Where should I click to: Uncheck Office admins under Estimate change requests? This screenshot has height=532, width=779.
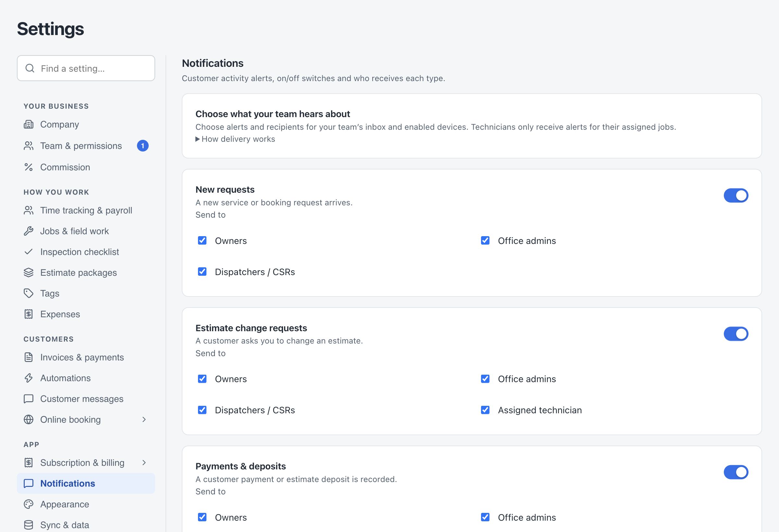click(485, 379)
